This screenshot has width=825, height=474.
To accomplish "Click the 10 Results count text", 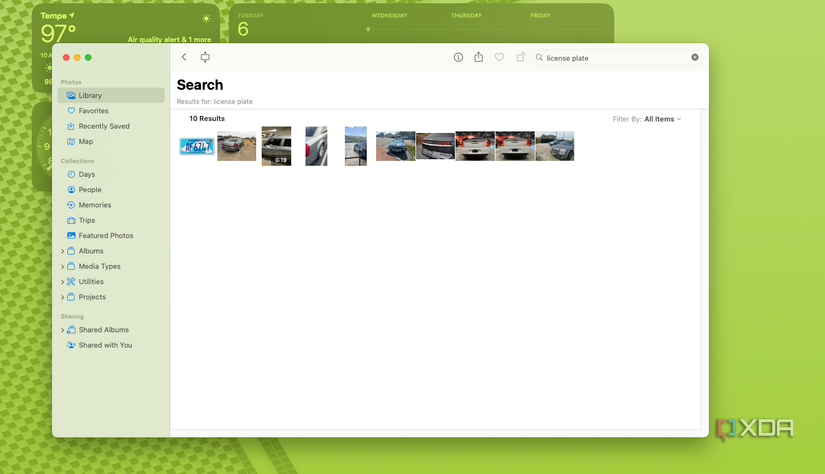I will tap(207, 118).
